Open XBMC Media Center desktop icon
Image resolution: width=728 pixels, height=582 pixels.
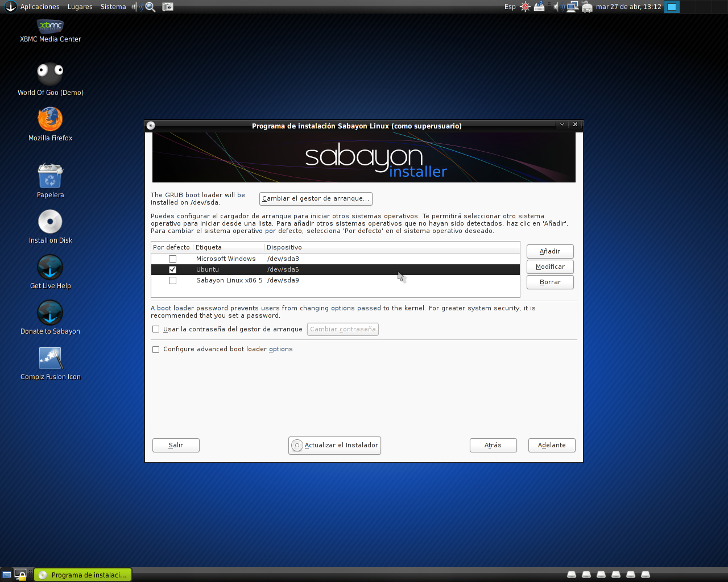(x=50, y=26)
